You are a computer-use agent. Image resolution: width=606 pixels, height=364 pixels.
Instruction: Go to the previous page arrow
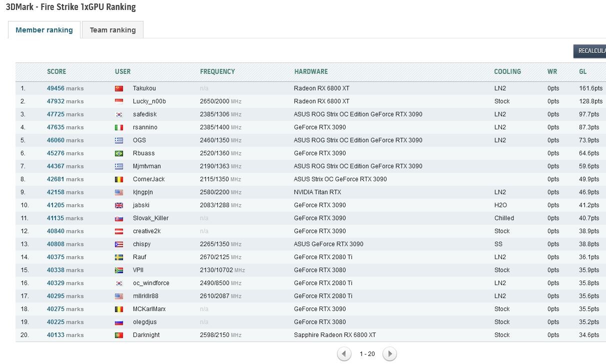click(x=344, y=354)
